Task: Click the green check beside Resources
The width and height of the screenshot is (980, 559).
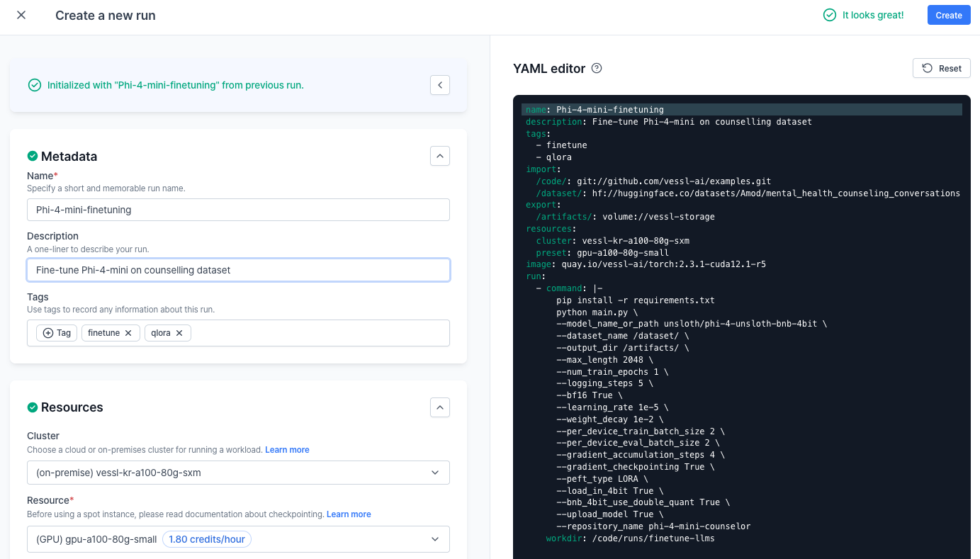Action: 33,407
